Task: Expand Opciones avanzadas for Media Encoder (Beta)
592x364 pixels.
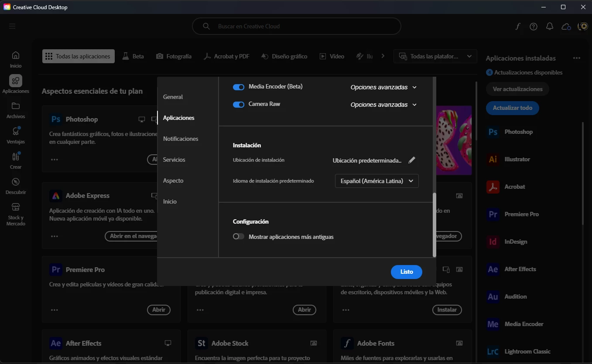Action: click(x=383, y=87)
